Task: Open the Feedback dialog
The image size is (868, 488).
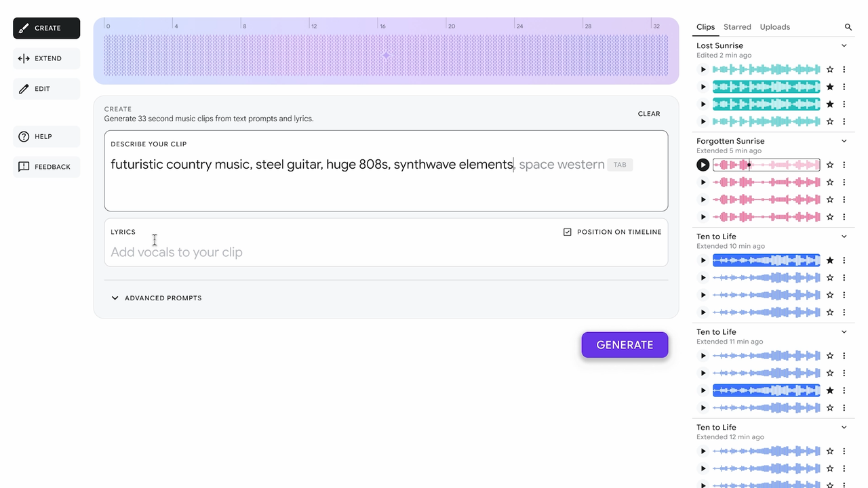Action: [47, 167]
